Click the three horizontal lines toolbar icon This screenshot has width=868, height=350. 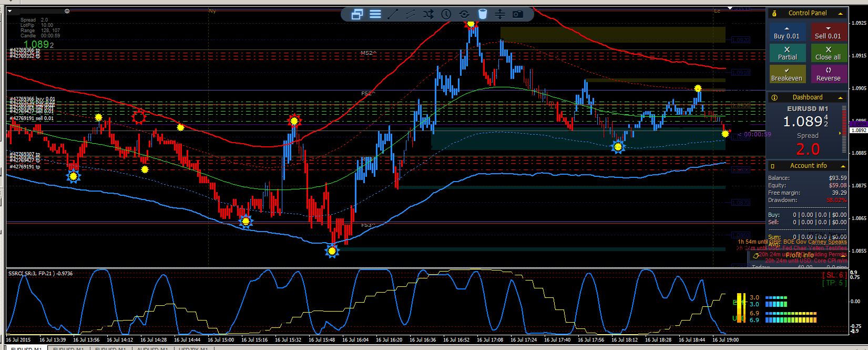click(375, 14)
